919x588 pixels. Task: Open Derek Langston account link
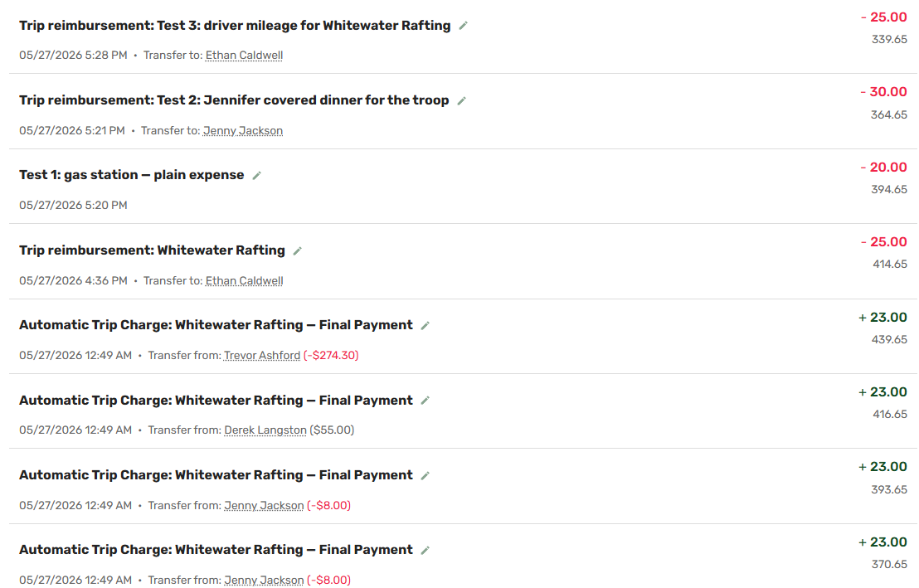coord(265,430)
